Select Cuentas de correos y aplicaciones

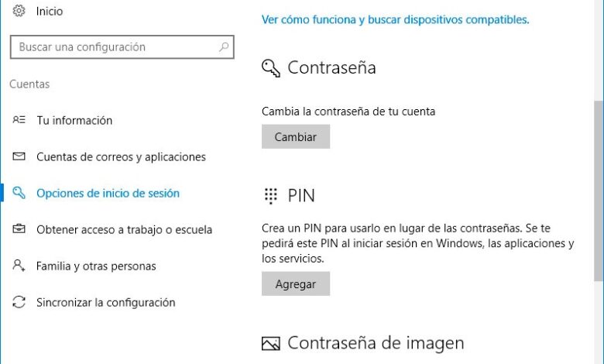121,156
